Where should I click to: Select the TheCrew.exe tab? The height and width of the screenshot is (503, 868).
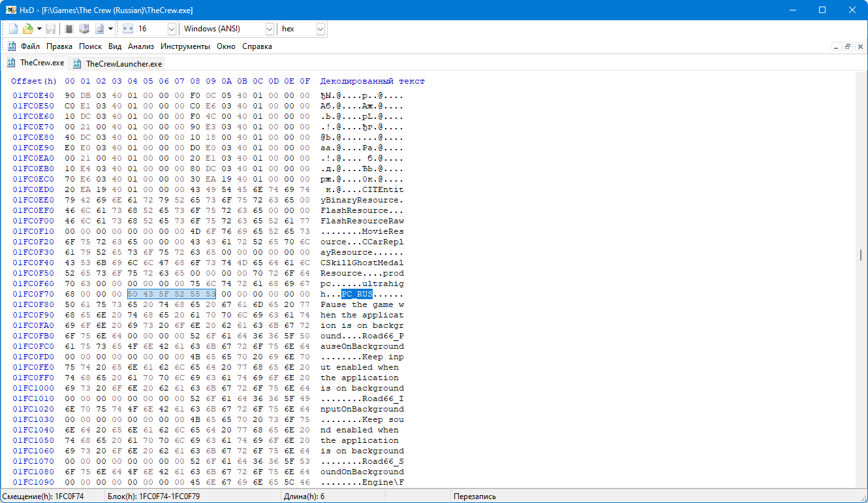42,63
